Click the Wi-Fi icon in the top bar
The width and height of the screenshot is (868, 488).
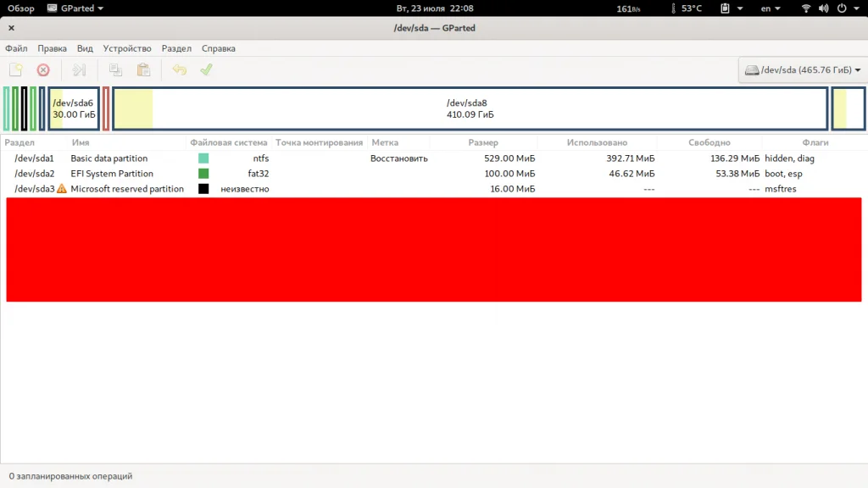pyautogui.click(x=806, y=8)
